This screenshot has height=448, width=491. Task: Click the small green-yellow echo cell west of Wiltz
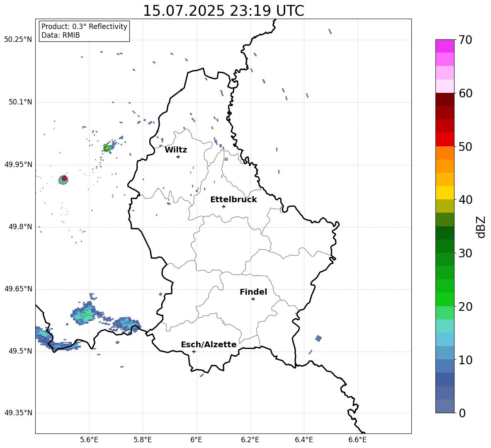point(107,148)
